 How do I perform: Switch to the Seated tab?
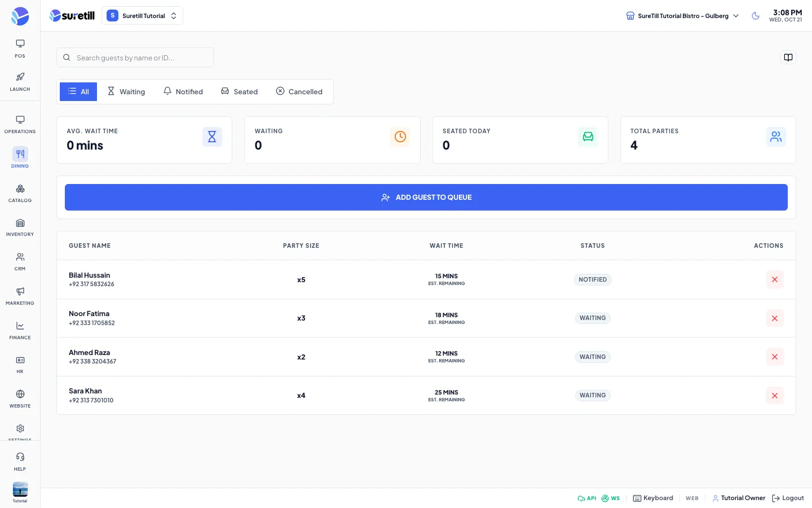(239, 91)
